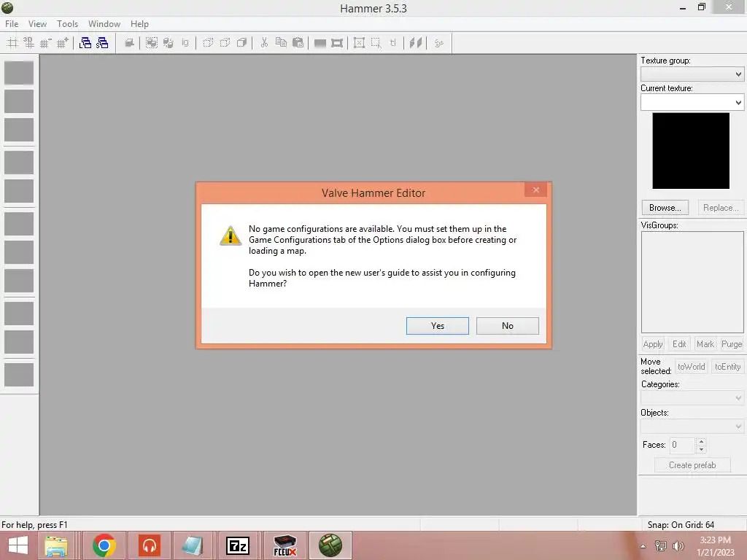Click the hide selected objects icon

coord(208,43)
